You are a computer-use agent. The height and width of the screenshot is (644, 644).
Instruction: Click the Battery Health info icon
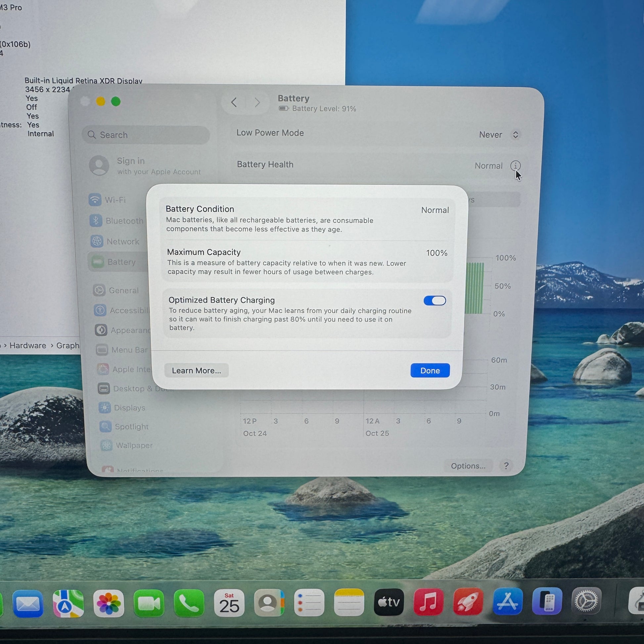515,165
